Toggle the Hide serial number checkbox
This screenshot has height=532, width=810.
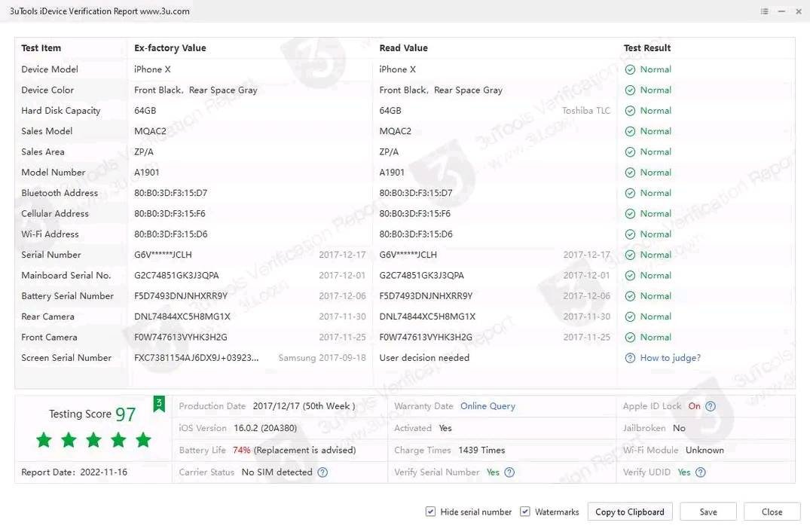[430, 512]
